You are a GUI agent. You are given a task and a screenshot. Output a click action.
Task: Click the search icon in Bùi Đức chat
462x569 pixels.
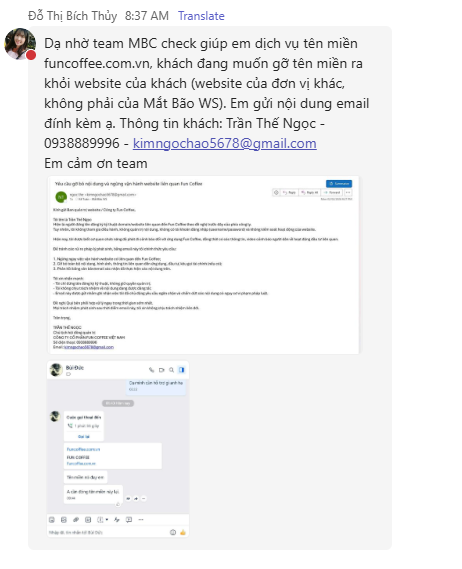pyautogui.click(x=171, y=370)
